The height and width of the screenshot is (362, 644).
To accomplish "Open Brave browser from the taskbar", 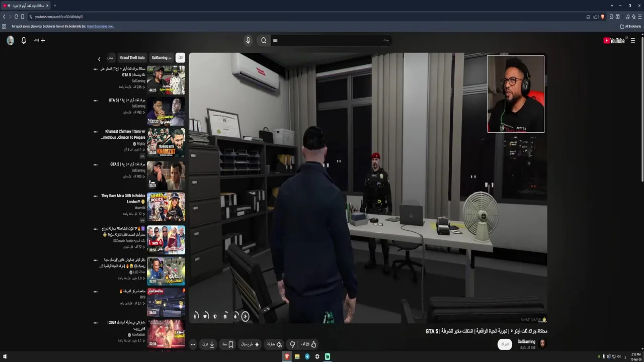I will 287,356.
